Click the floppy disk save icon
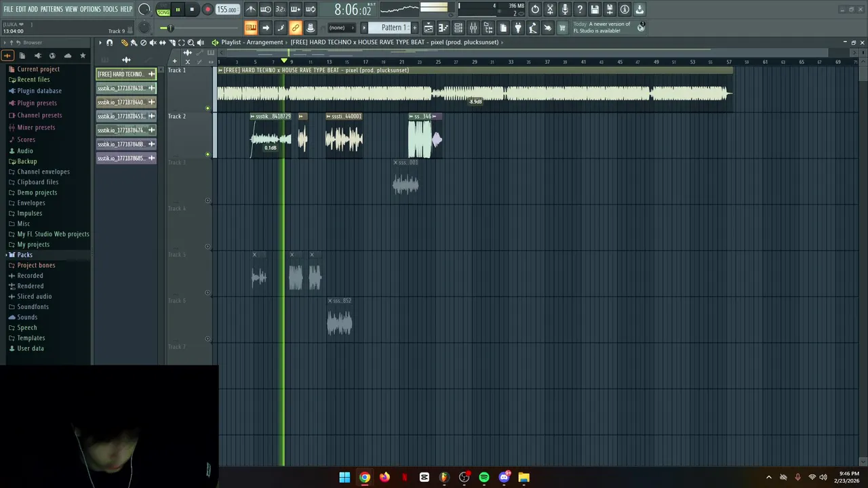The width and height of the screenshot is (868, 488). [x=595, y=9]
